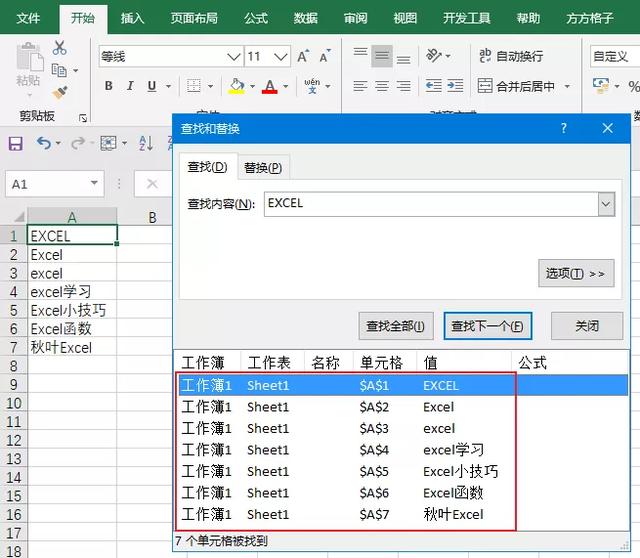Open clipboard group dialog launcher
Image resolution: width=640 pixels, height=558 pixels.
click(83, 118)
